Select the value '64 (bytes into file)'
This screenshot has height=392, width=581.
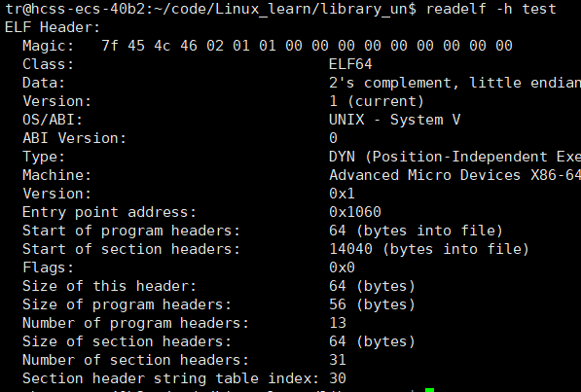416,231
